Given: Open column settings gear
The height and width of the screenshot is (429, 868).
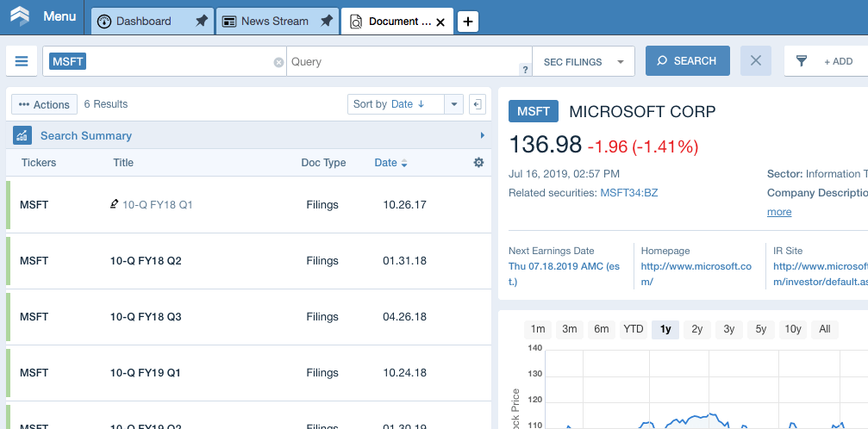Looking at the screenshot, I should click(479, 162).
